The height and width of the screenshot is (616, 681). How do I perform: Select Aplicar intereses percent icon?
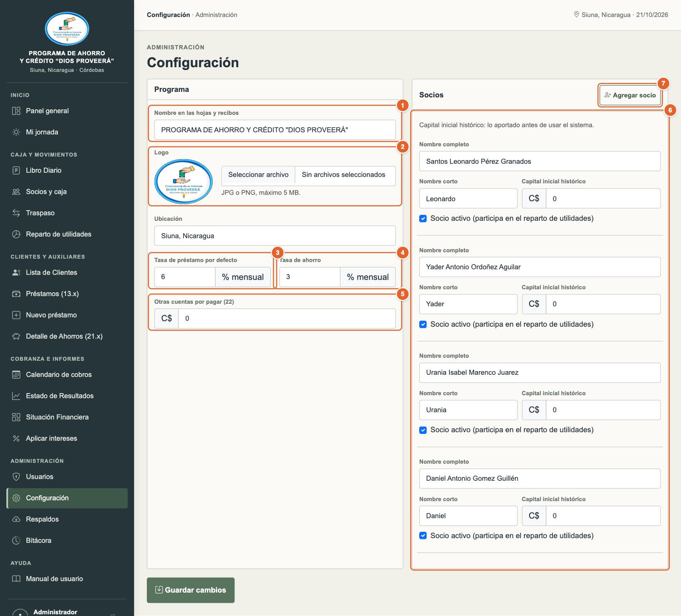pyautogui.click(x=16, y=439)
